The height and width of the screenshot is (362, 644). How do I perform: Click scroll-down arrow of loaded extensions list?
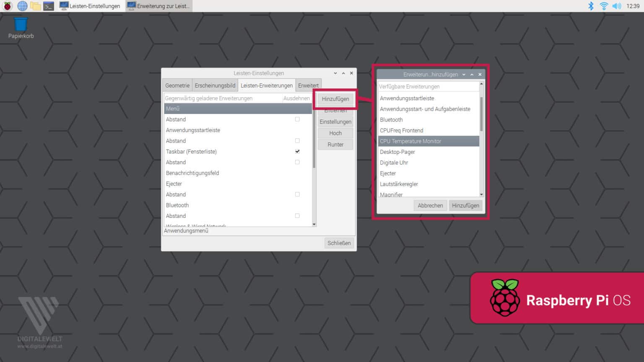click(x=314, y=225)
